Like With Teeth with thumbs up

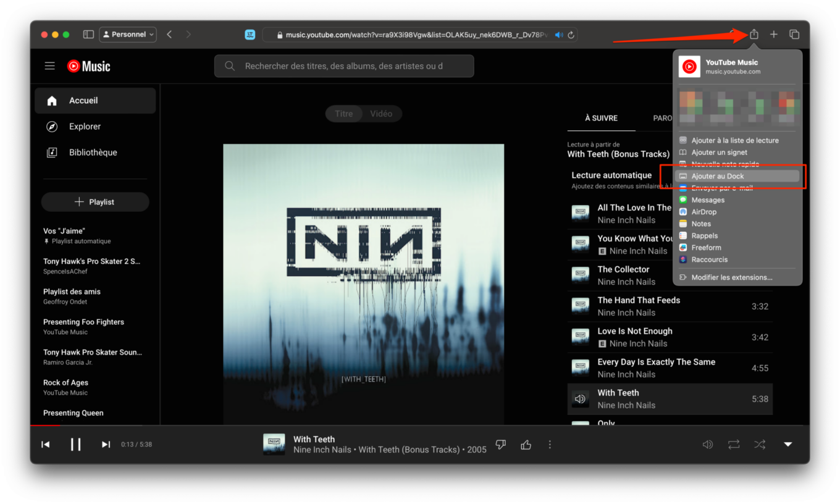[526, 445]
